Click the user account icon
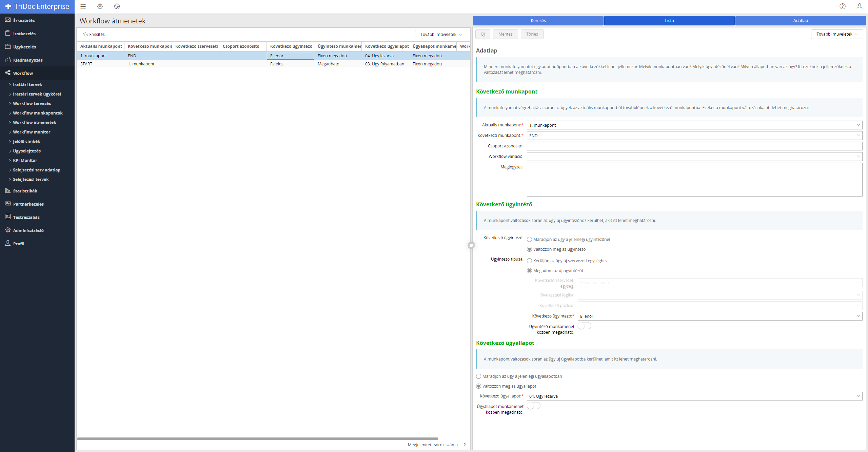This screenshot has width=868, height=452. tap(859, 6)
